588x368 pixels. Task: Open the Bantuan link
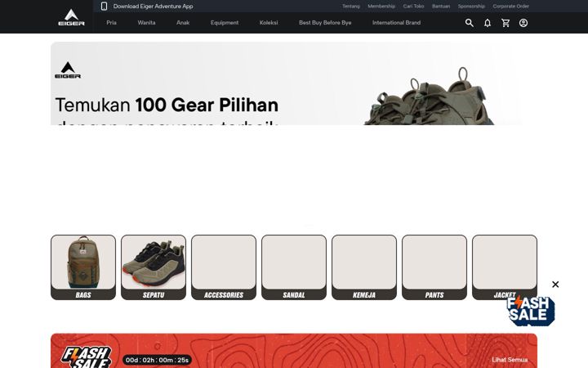(x=441, y=6)
